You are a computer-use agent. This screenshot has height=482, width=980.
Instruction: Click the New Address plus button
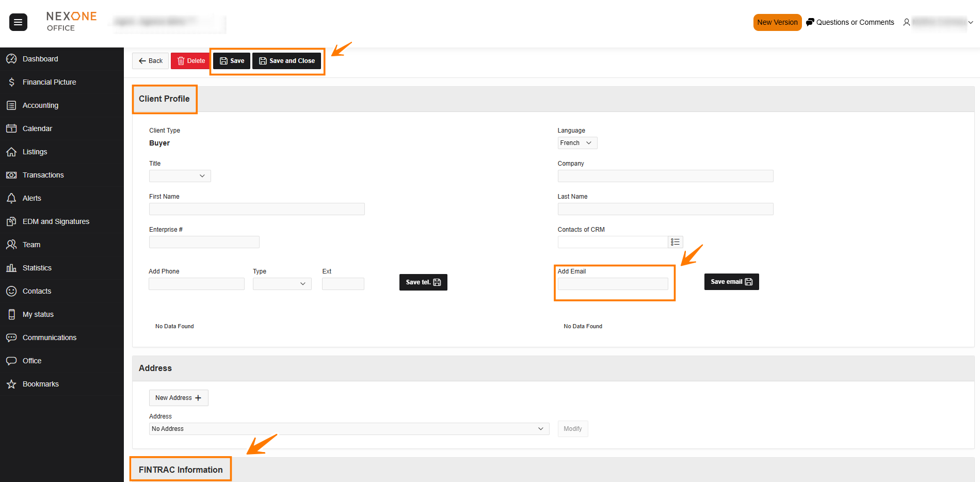(179, 398)
